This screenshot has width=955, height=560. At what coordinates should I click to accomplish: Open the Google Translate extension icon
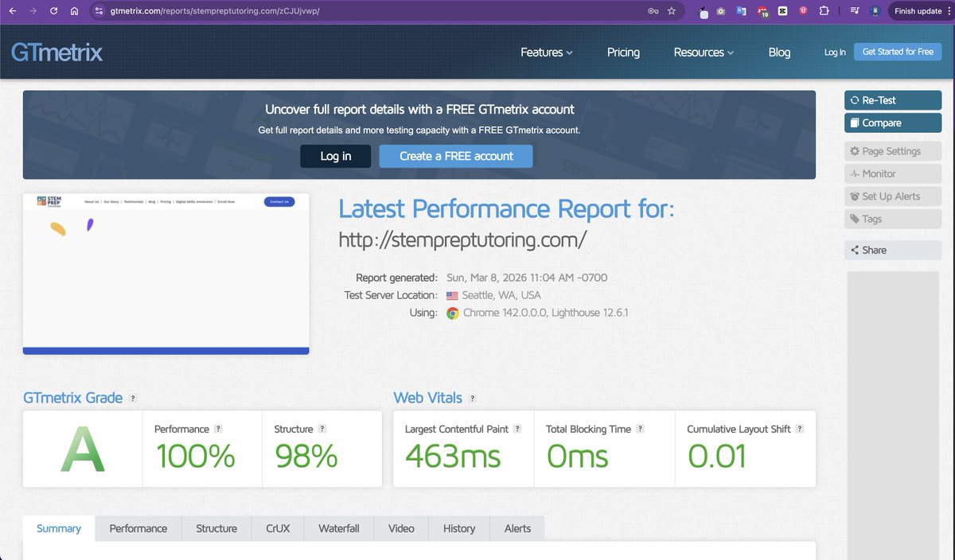(x=741, y=11)
